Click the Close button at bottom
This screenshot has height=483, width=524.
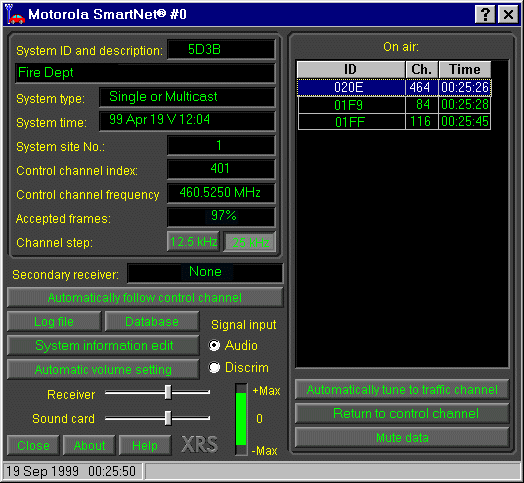coord(33,445)
